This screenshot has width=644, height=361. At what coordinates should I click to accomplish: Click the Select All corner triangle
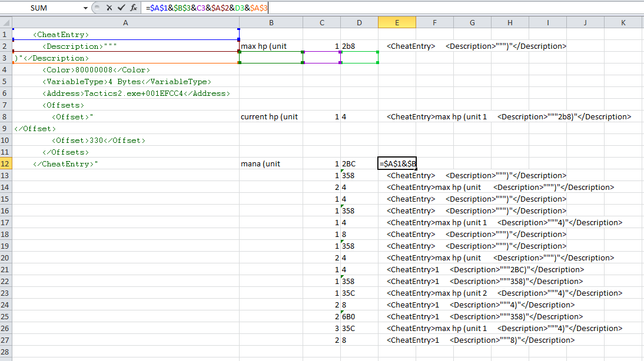[x=6, y=22]
